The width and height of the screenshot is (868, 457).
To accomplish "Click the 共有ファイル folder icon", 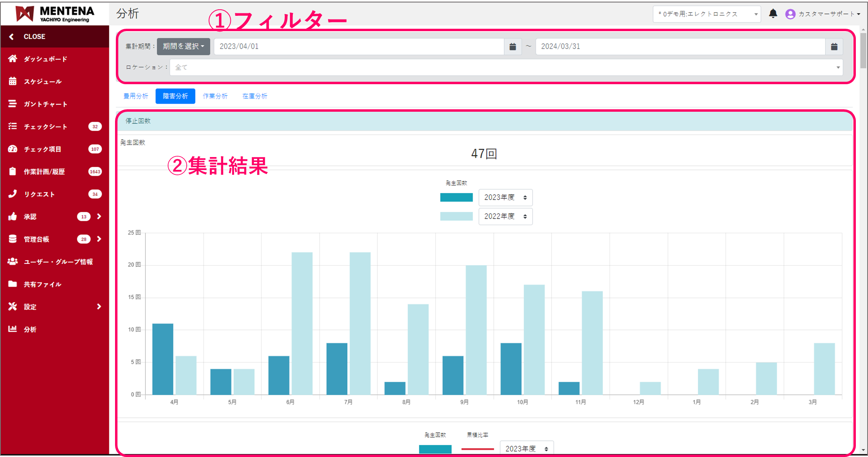I will pos(13,284).
